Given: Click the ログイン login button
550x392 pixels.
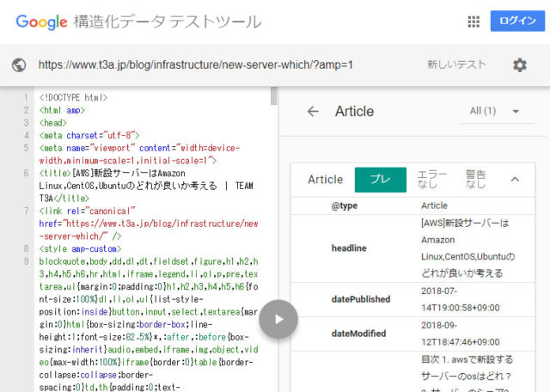Looking at the screenshot, I should tap(517, 21).
